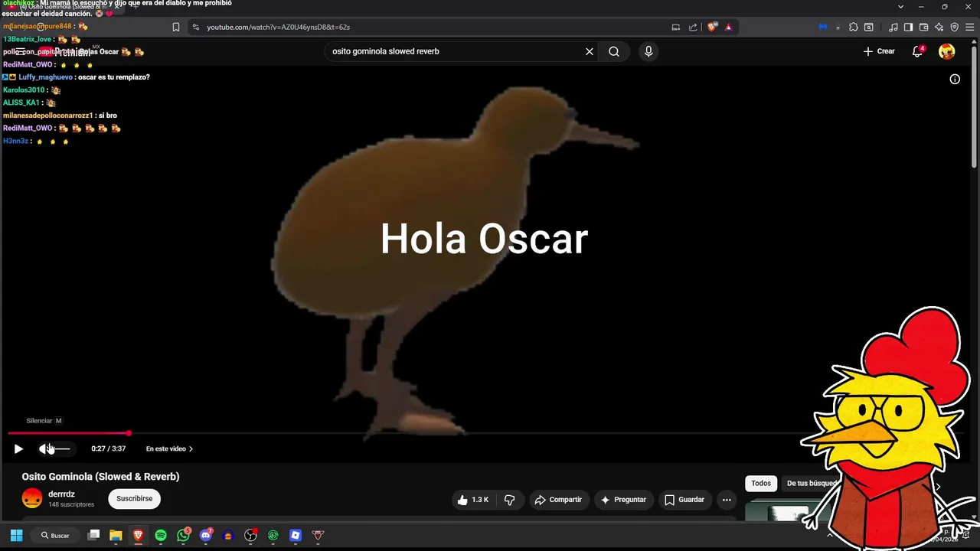Open the more actions three-dot menu
This screenshot has height=551, width=980.
click(727, 500)
